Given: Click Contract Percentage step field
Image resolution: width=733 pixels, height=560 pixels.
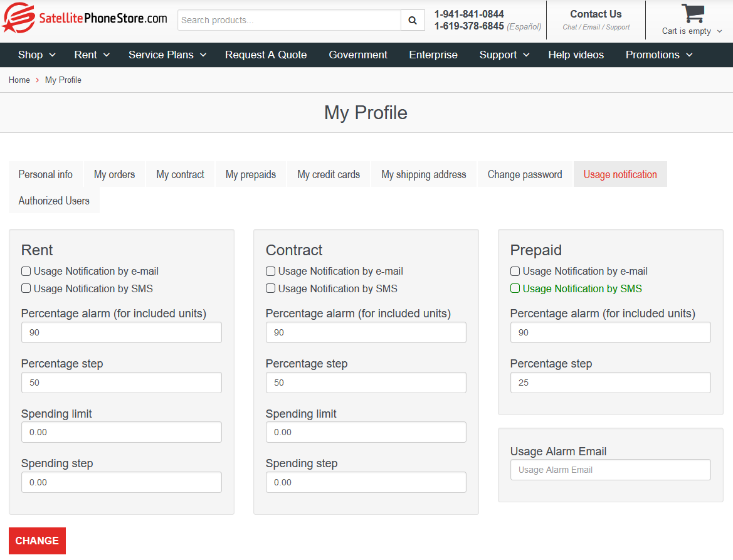Looking at the screenshot, I should pyautogui.click(x=366, y=383).
